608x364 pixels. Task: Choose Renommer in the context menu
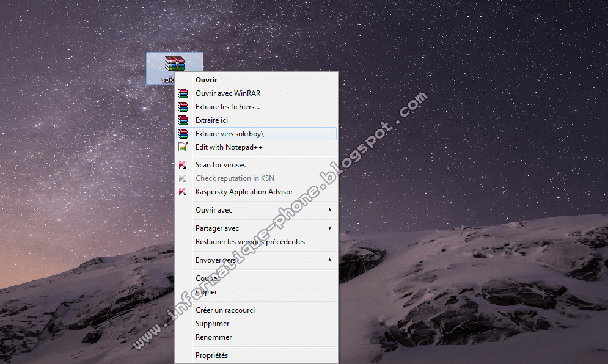pos(256,337)
